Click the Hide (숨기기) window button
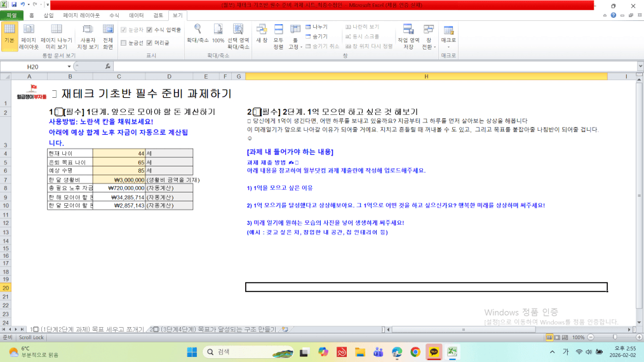This screenshot has width=644, height=362. point(316,36)
